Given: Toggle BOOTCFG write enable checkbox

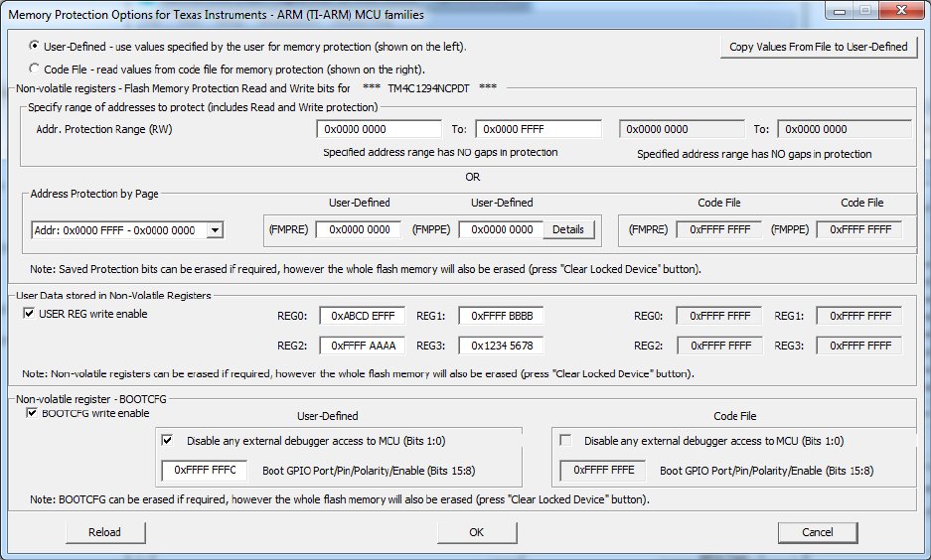Looking at the screenshot, I should (x=32, y=413).
